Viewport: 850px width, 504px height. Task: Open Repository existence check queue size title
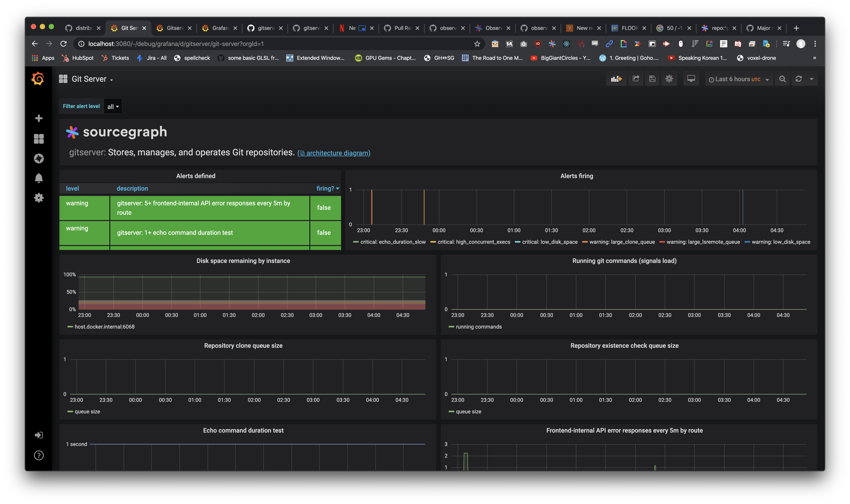pos(624,346)
